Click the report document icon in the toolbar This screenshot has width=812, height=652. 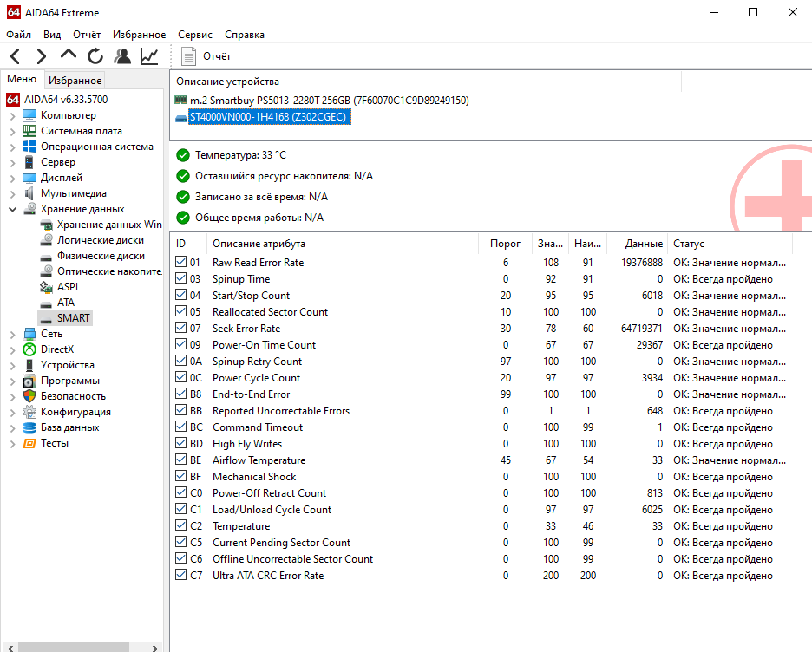(188, 56)
